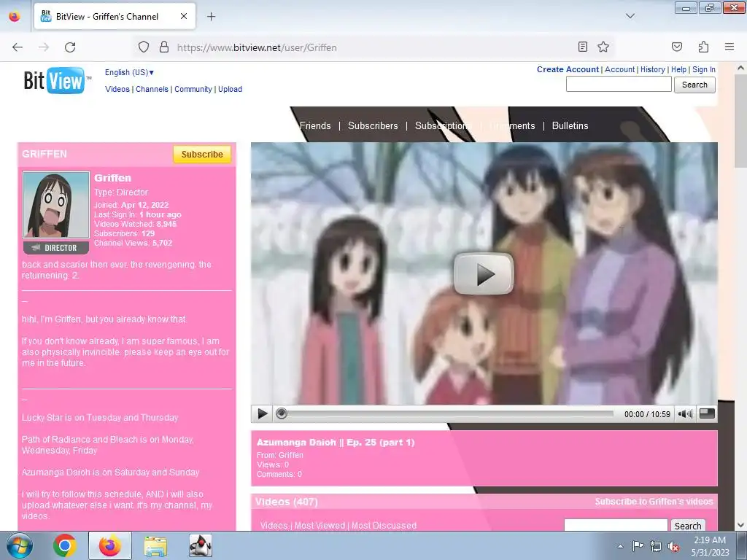Open the Videos link in header
The height and width of the screenshot is (560, 747).
[x=117, y=89]
